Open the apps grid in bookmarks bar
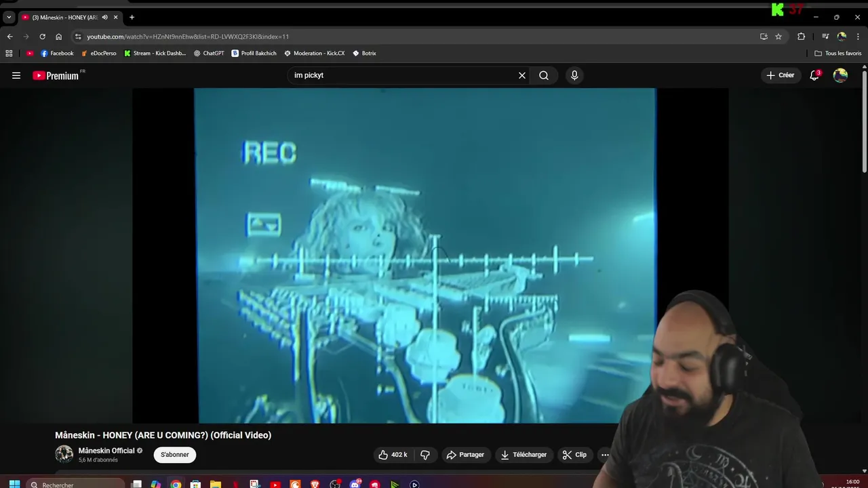Screen dimensions: 868x488 click(9, 53)
